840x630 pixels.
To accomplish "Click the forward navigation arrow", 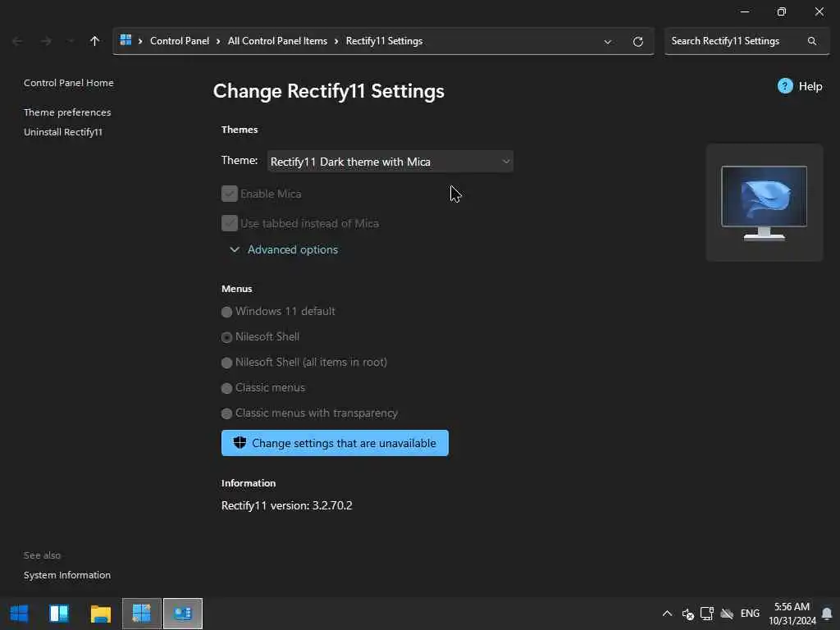I will 46,41.
